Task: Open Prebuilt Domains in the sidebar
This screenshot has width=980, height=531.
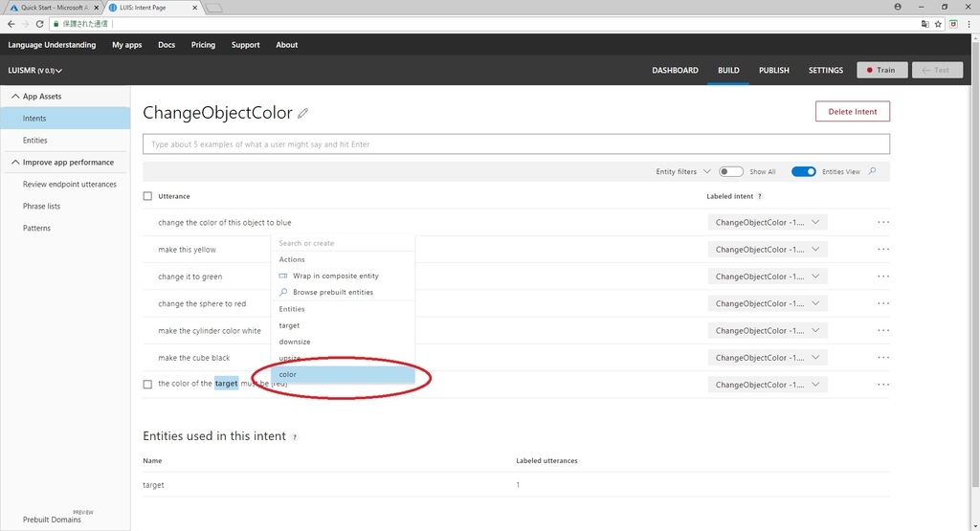Action: [52, 520]
